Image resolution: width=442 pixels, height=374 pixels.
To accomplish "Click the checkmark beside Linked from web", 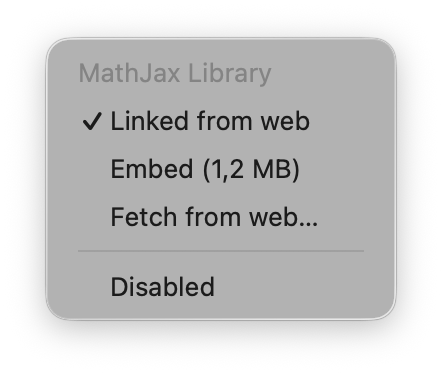I will (92, 121).
